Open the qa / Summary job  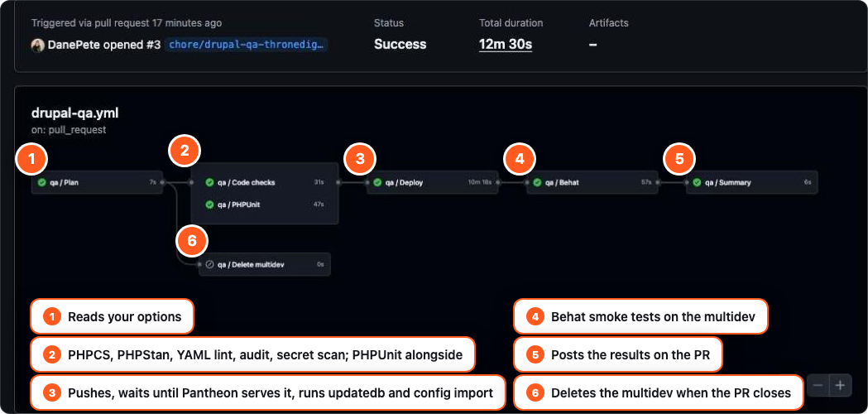[752, 182]
